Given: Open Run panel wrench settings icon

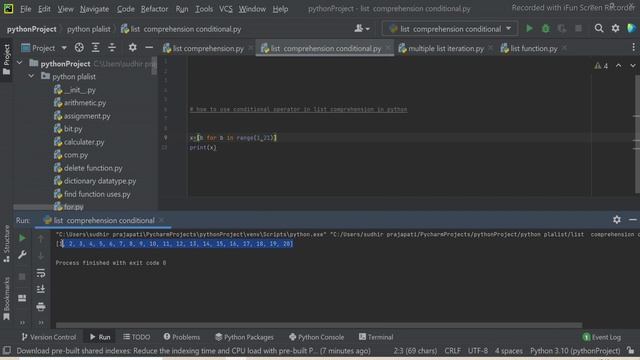Looking at the screenshot, I should pos(22,255).
